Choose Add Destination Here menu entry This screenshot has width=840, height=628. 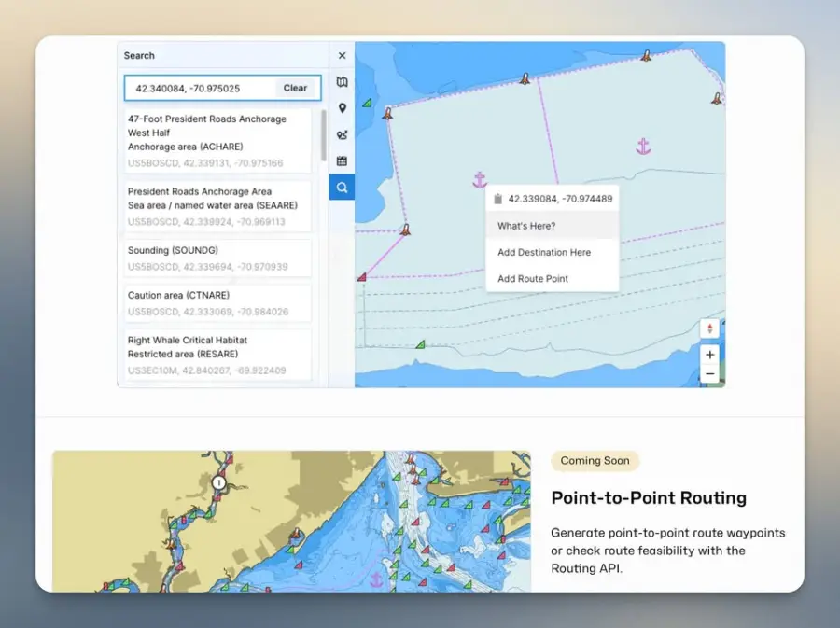[x=553, y=252]
